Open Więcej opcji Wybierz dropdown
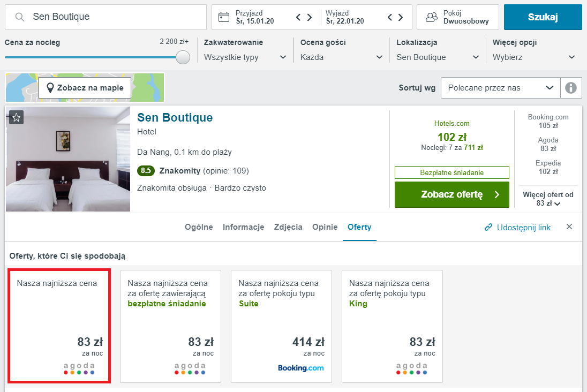This screenshot has height=392, width=587. point(534,57)
